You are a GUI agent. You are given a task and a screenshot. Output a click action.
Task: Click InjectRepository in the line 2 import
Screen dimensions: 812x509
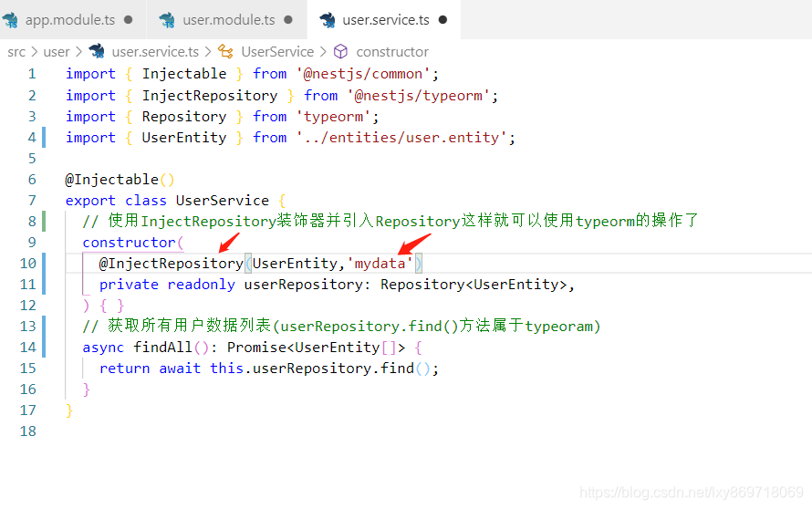(x=210, y=95)
